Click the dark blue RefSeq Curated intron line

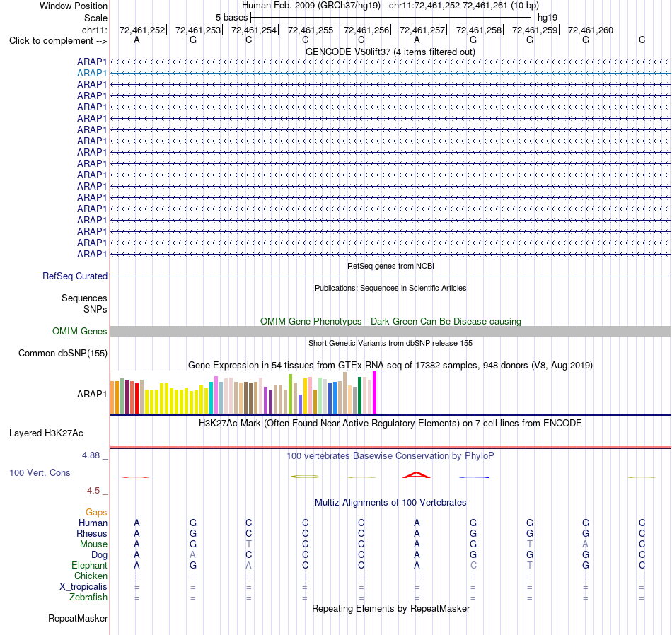coord(390,276)
